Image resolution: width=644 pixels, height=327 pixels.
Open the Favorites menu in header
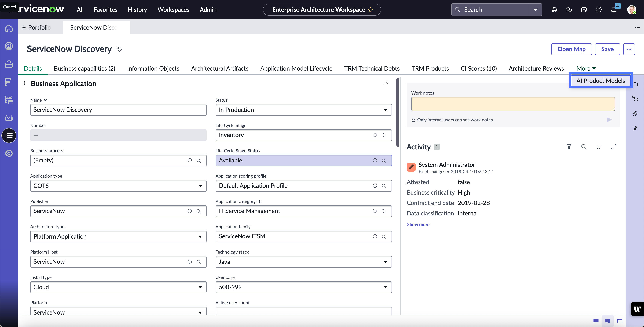point(105,10)
